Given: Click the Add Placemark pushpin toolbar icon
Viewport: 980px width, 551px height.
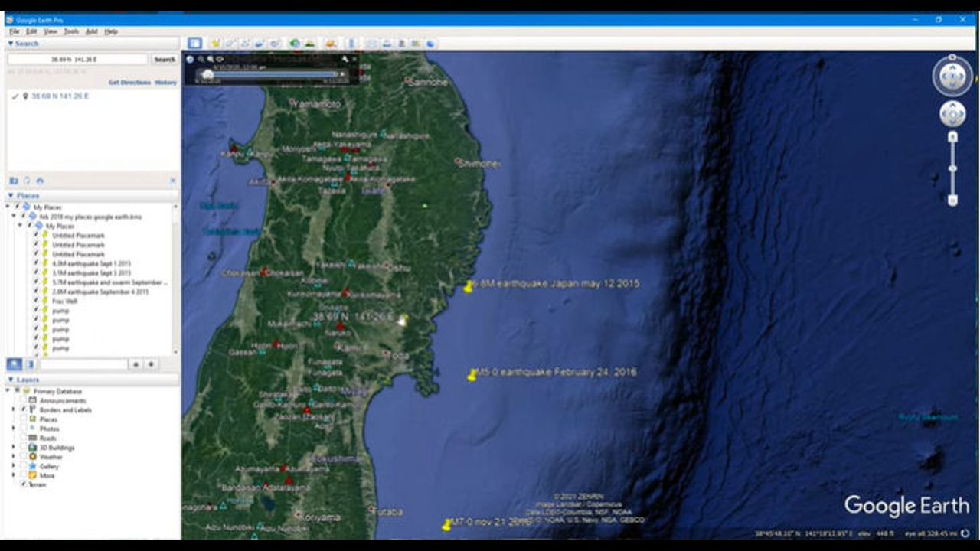Looking at the screenshot, I should point(215,44).
